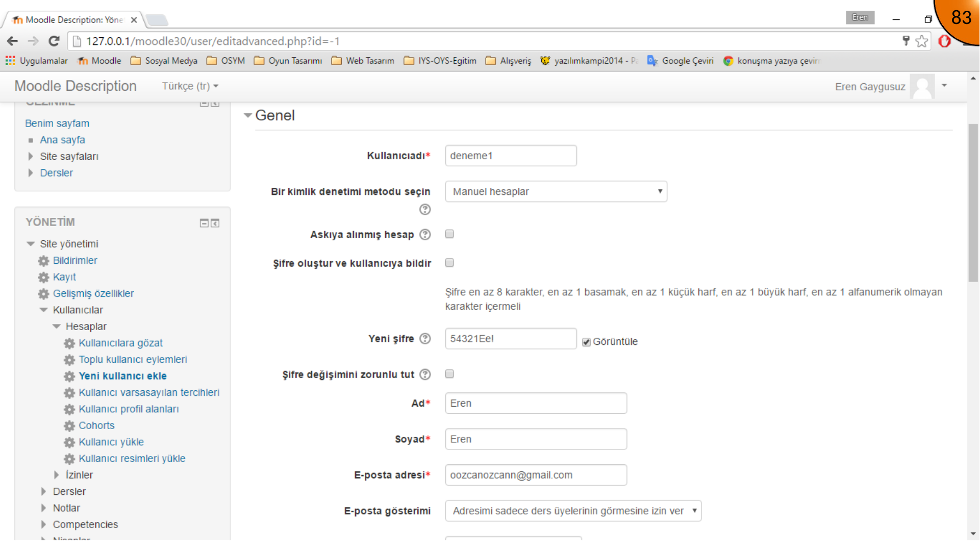Viewport: 980px width, 551px height.
Task: Click gear icon beside Kayıt
Action: click(44, 278)
